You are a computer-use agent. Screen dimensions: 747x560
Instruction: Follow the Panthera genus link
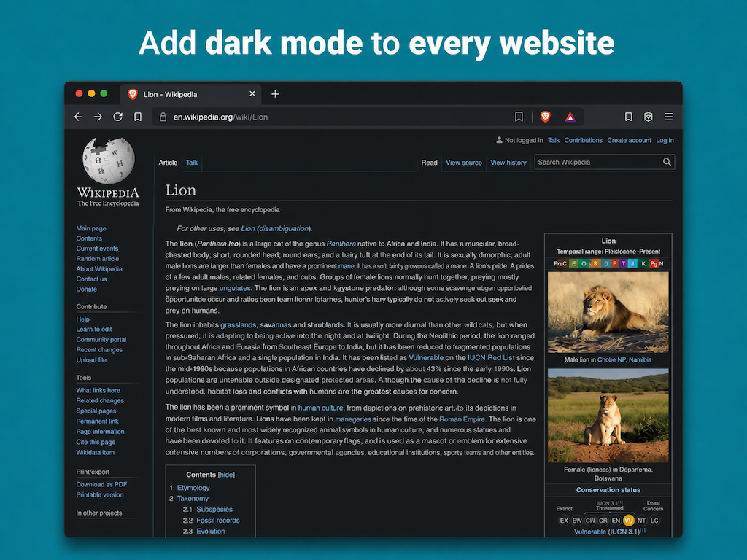point(341,244)
